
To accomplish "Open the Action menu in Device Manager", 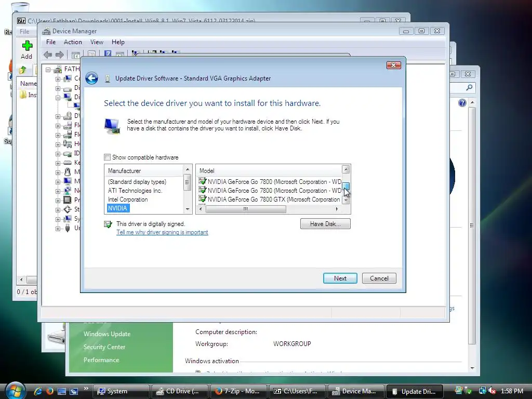I will click(x=73, y=42).
